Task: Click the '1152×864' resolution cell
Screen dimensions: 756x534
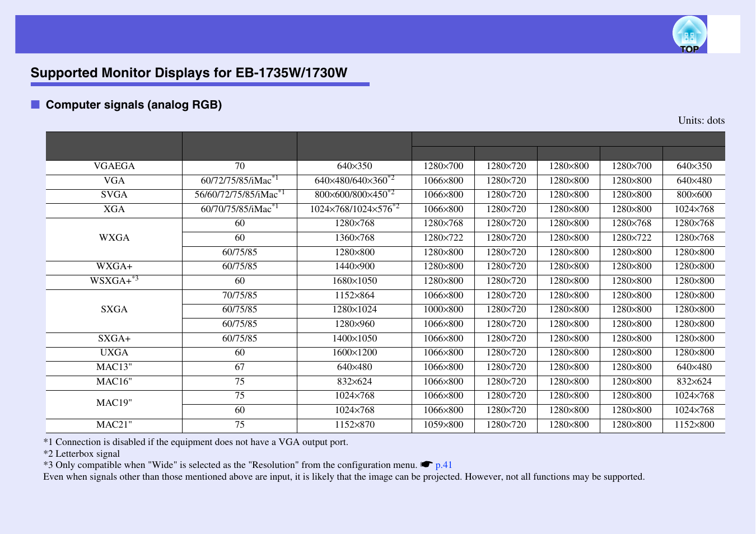Action: click(x=354, y=296)
